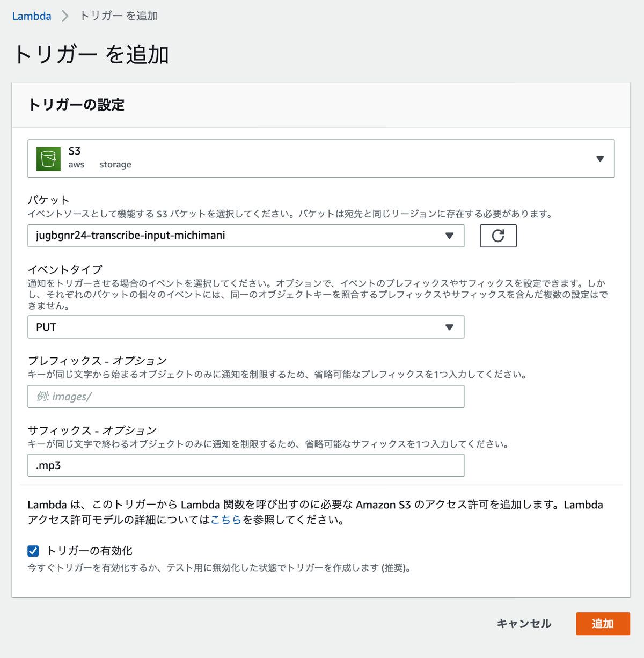Go to Lambda in the breadcrumb

tap(32, 16)
